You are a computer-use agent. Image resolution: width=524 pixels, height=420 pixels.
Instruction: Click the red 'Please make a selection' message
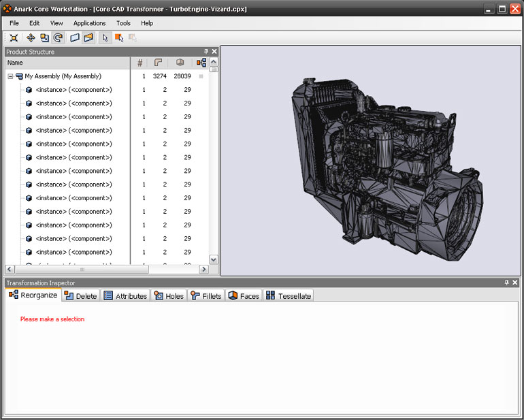(52, 319)
